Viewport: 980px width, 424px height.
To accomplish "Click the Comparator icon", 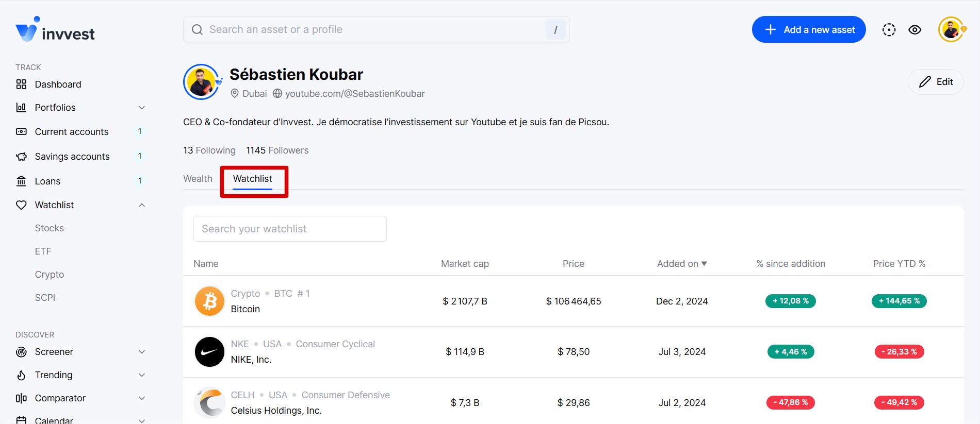I will 21,398.
